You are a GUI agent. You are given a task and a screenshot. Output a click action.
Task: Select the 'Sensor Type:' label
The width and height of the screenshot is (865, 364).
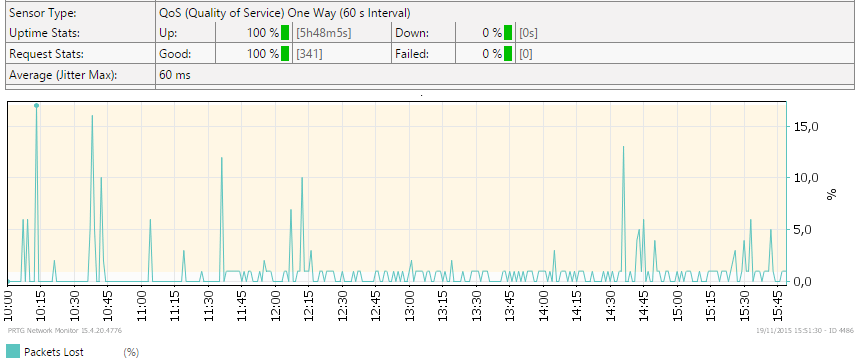[42, 13]
